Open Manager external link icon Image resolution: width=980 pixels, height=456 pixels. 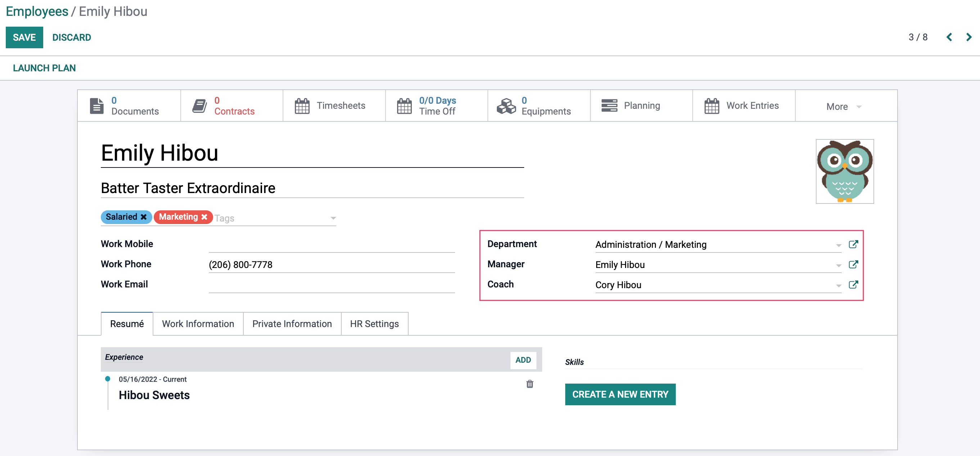click(x=853, y=264)
